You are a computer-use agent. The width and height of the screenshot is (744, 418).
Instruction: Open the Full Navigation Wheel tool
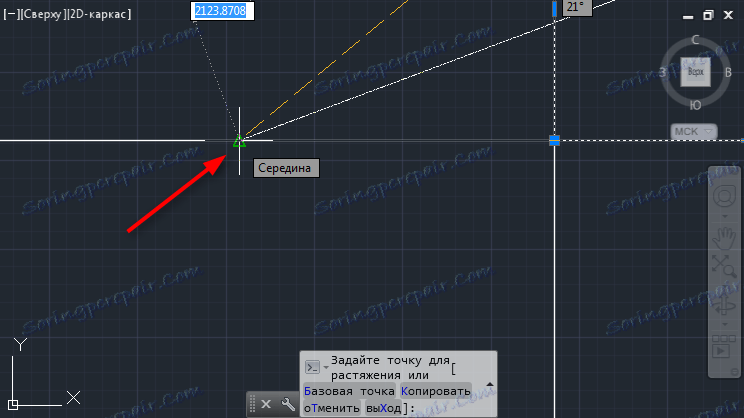(x=725, y=197)
